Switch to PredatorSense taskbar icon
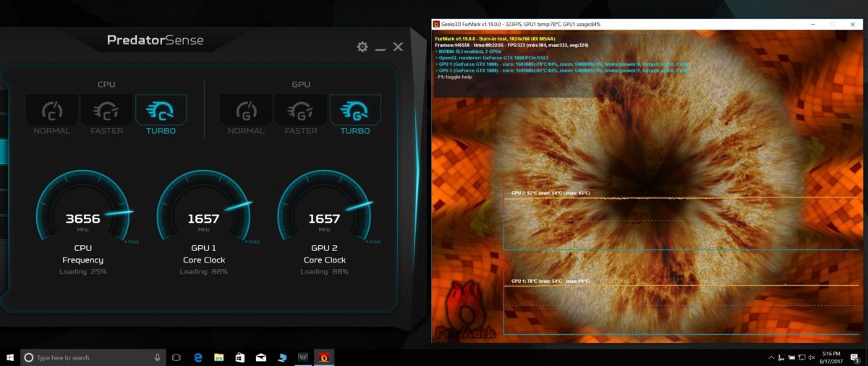The width and height of the screenshot is (868, 366). point(302,357)
